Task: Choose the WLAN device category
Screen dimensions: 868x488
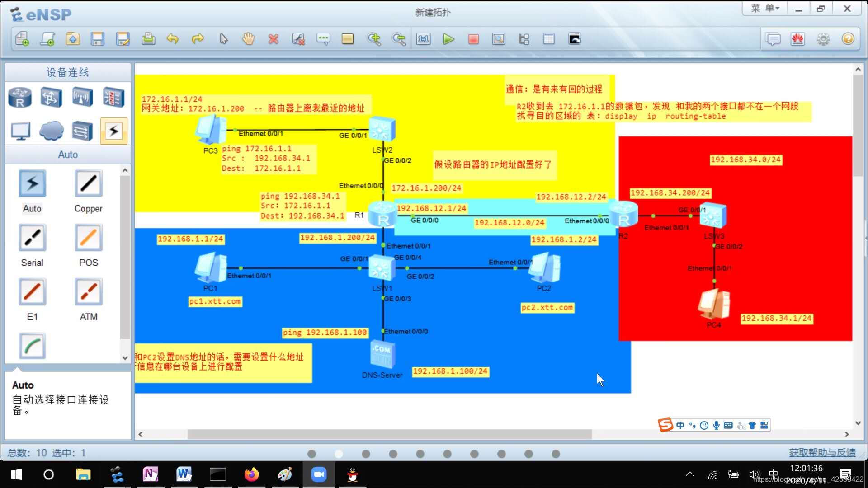Action: [x=82, y=97]
